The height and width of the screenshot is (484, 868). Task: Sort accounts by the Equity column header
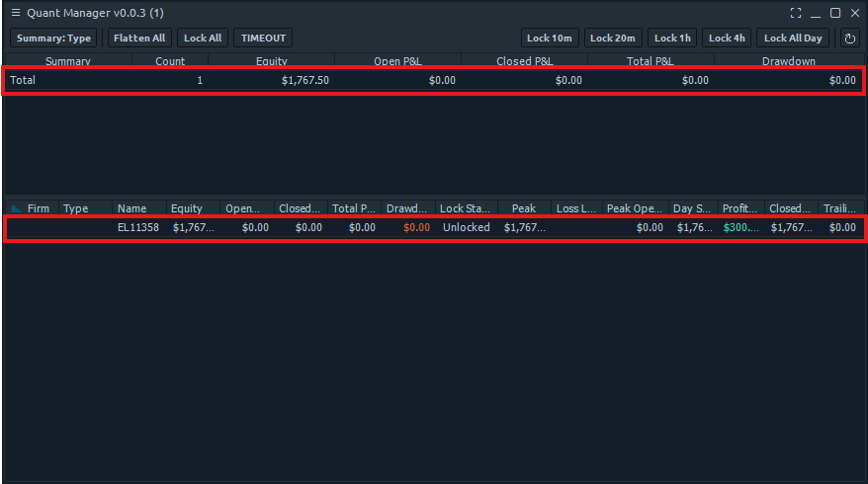(x=186, y=208)
